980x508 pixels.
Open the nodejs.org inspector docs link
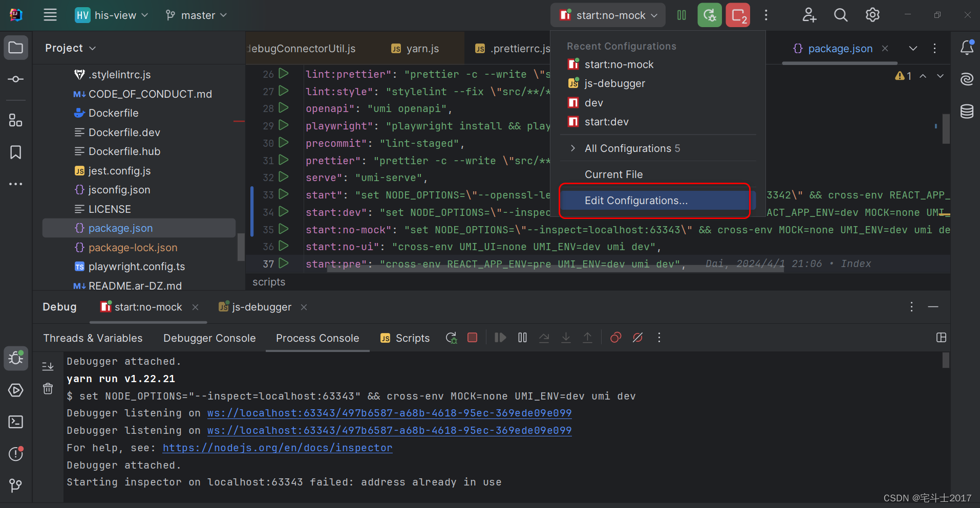click(278, 448)
